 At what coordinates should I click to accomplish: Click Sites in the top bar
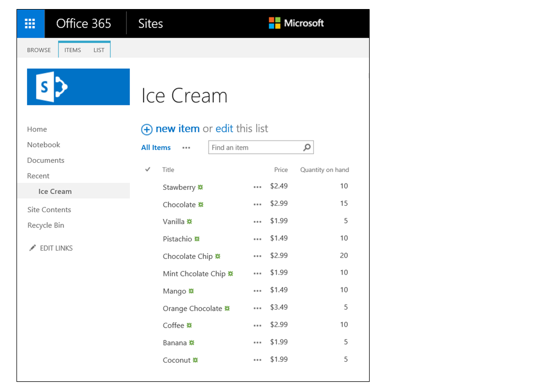click(151, 23)
